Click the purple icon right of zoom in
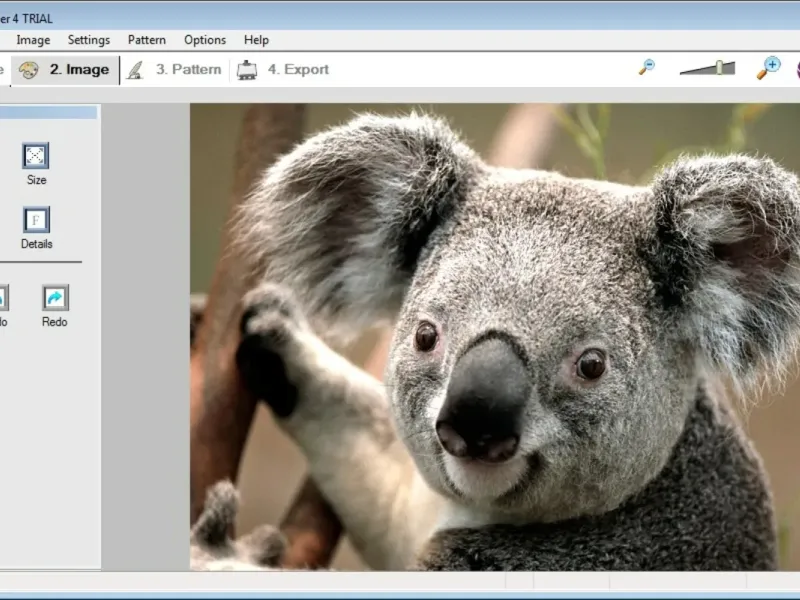 796,68
